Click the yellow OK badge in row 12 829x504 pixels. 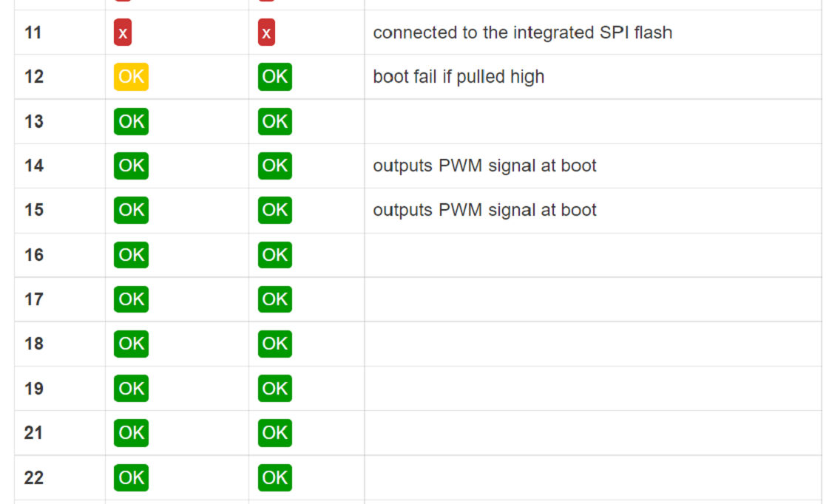click(x=131, y=77)
